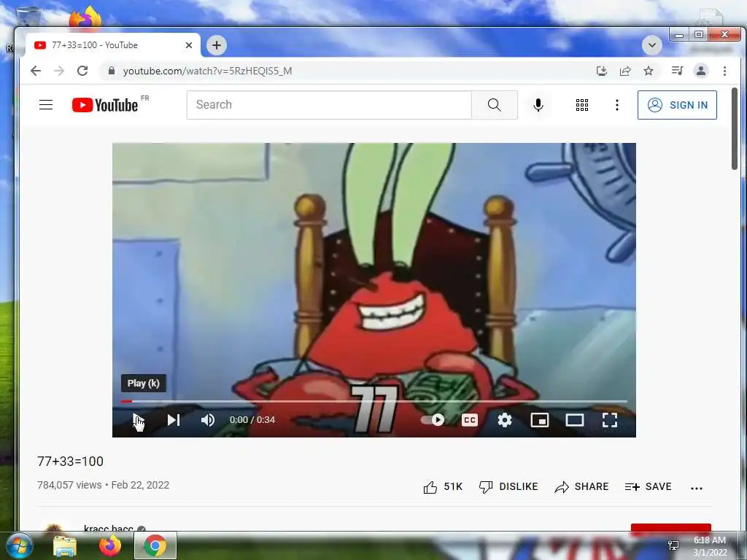Mute the video volume

pos(208,420)
